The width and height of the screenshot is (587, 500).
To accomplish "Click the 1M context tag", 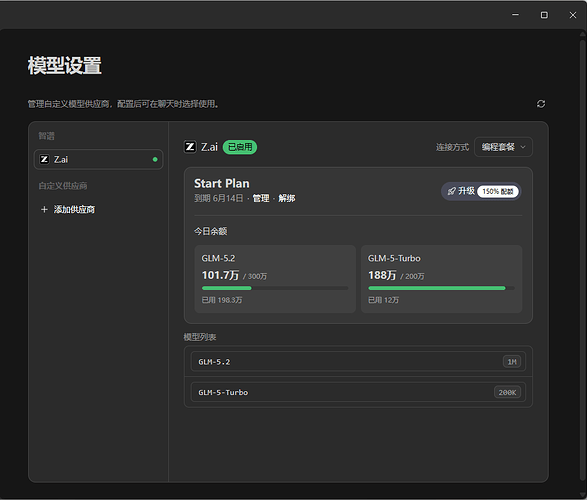I will coord(512,362).
